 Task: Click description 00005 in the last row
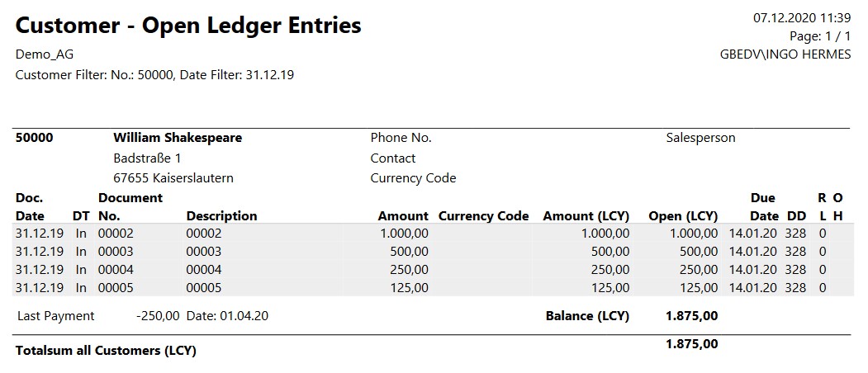[x=204, y=288]
